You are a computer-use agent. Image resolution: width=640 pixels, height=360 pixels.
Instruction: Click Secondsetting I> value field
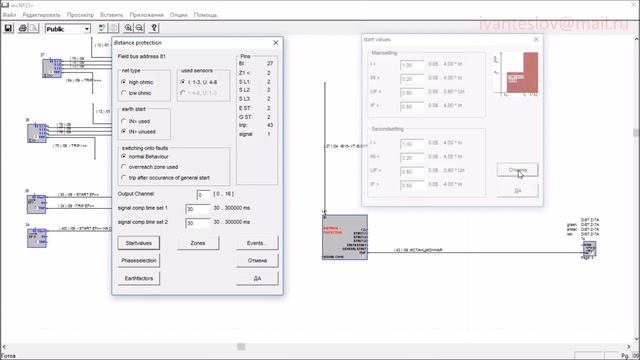point(412,144)
